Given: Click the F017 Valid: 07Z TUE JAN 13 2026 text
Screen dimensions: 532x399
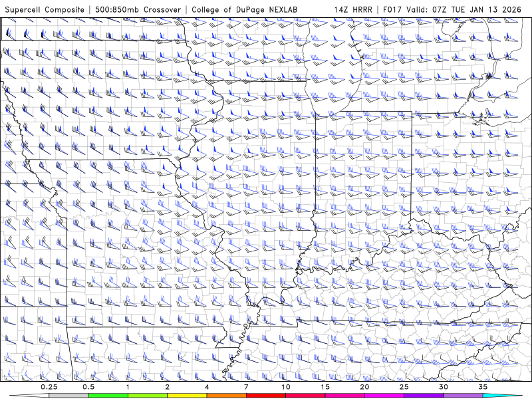Looking at the screenshot, I should 452,9.
